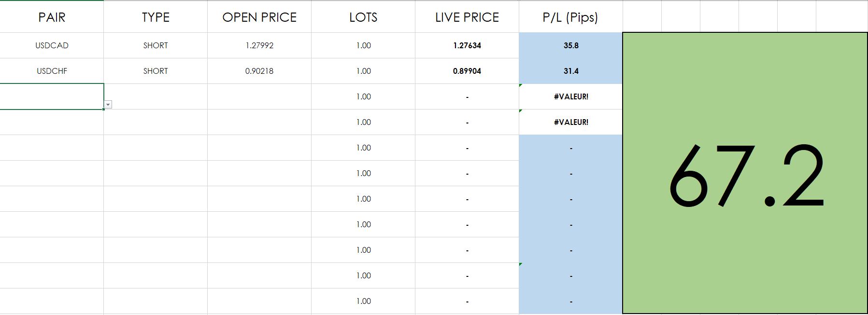Image resolution: width=868 pixels, height=315 pixels.
Task: Select the USDCHF pair cell
Action: 52,71
